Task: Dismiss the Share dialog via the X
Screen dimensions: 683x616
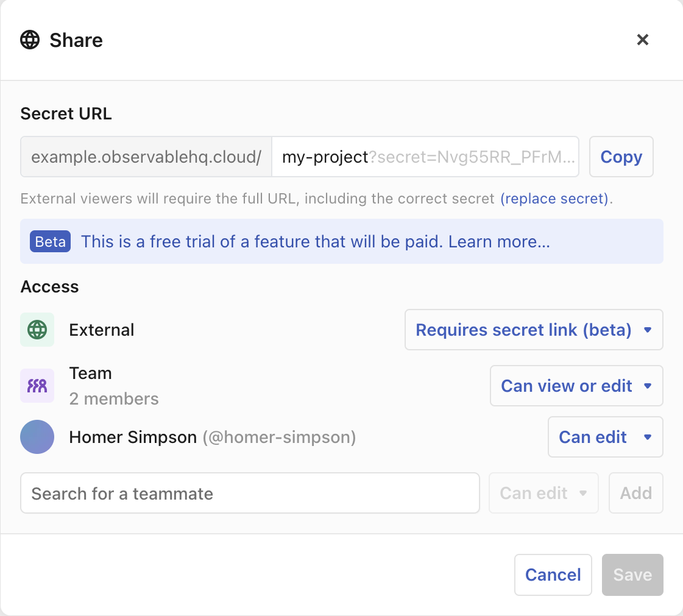Action: [643, 40]
